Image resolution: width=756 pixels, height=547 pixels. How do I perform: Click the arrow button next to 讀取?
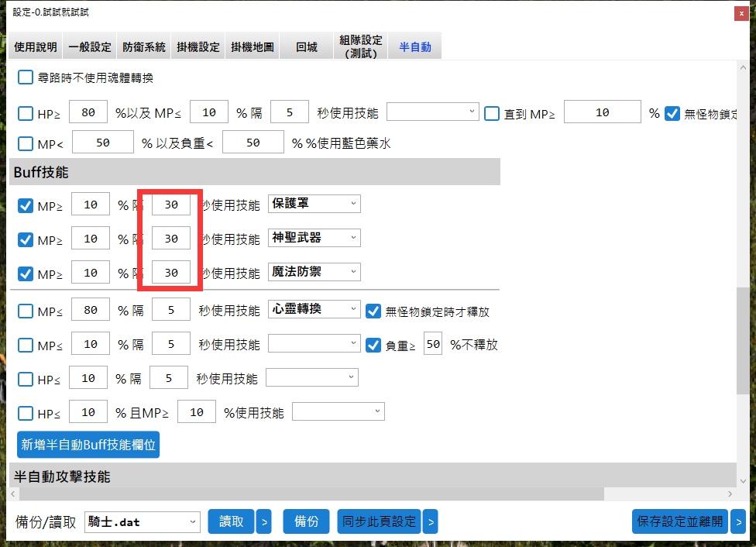(x=263, y=521)
